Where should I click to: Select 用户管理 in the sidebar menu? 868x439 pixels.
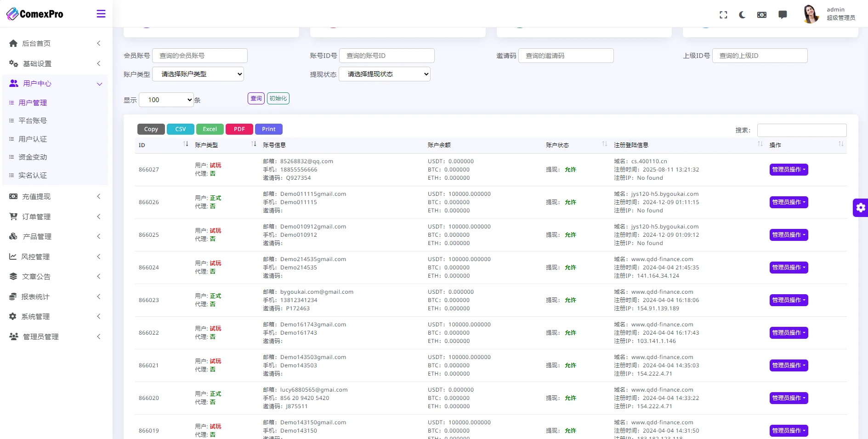pyautogui.click(x=32, y=103)
